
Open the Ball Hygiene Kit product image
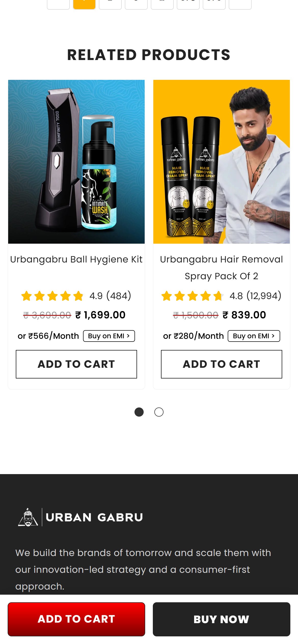[x=76, y=162]
